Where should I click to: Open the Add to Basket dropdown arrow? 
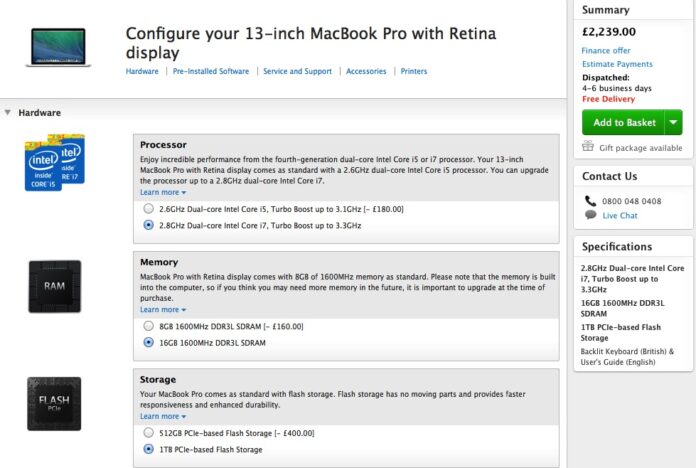click(673, 122)
